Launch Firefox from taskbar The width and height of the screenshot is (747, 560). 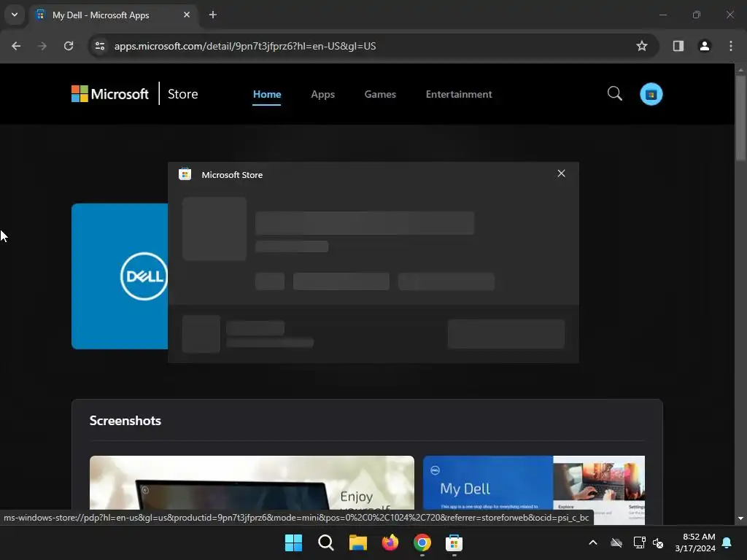tap(390, 542)
